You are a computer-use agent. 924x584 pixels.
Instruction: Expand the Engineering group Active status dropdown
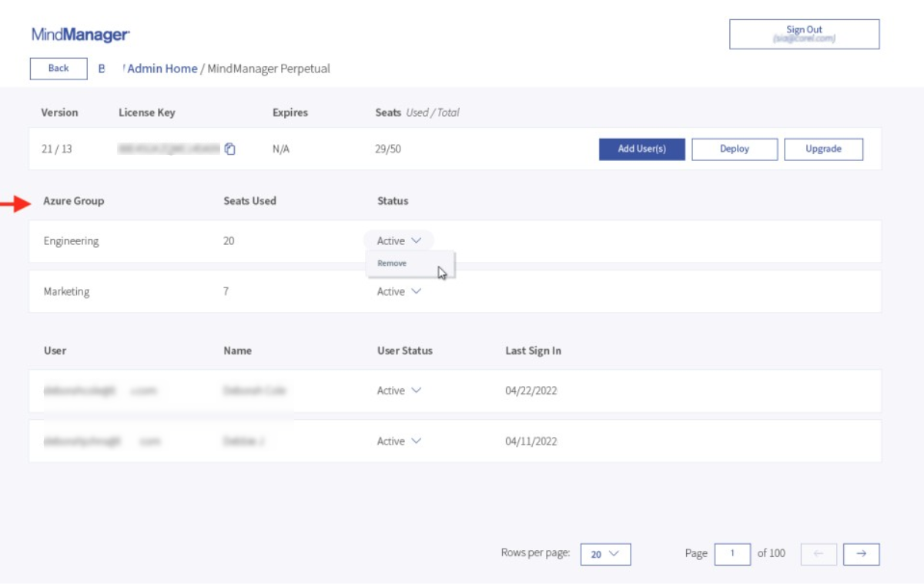(x=399, y=241)
